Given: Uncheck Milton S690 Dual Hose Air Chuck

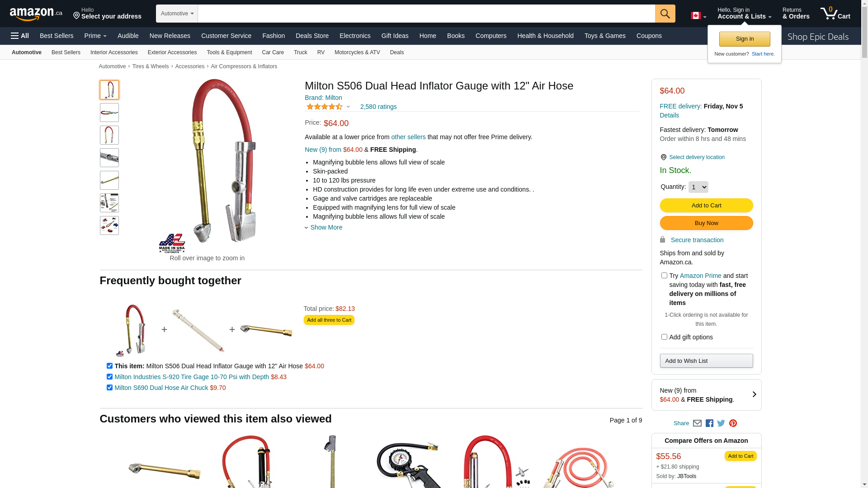Looking at the screenshot, I should (109, 388).
